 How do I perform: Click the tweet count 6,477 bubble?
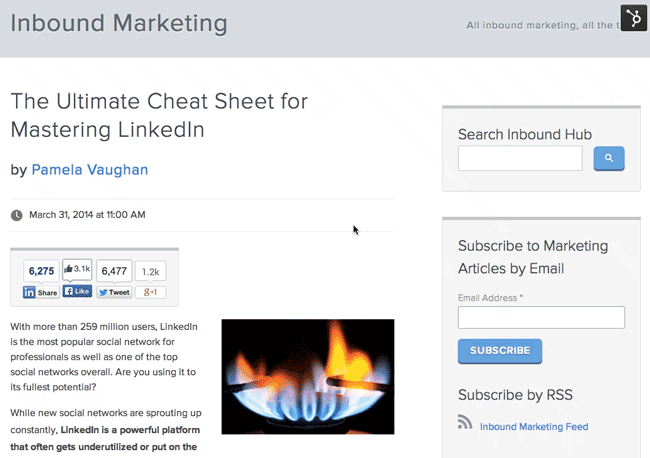click(x=114, y=271)
